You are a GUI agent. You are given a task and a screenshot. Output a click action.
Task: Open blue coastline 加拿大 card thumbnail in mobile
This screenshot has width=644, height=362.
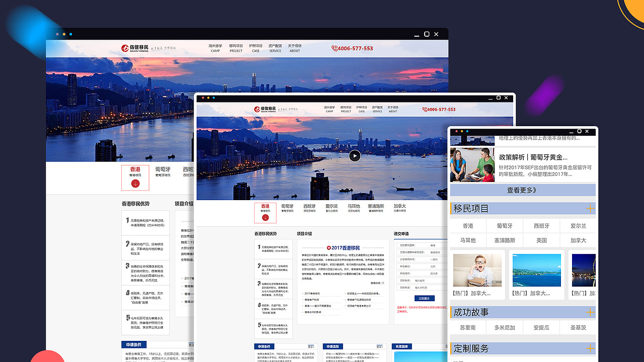(x=536, y=270)
